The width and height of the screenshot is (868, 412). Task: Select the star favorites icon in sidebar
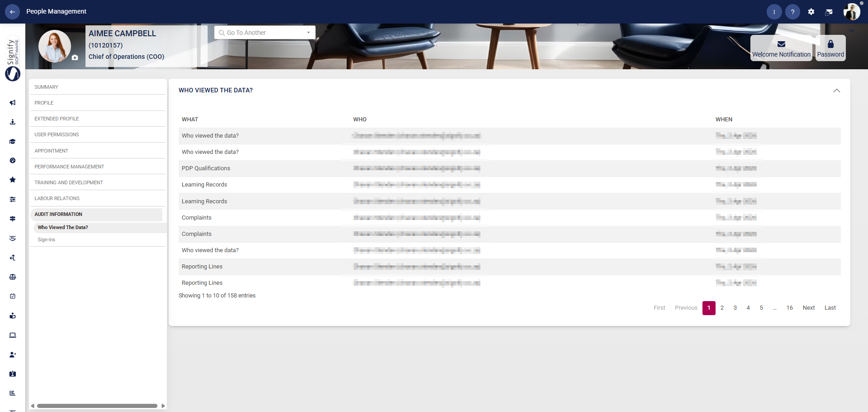(12, 180)
